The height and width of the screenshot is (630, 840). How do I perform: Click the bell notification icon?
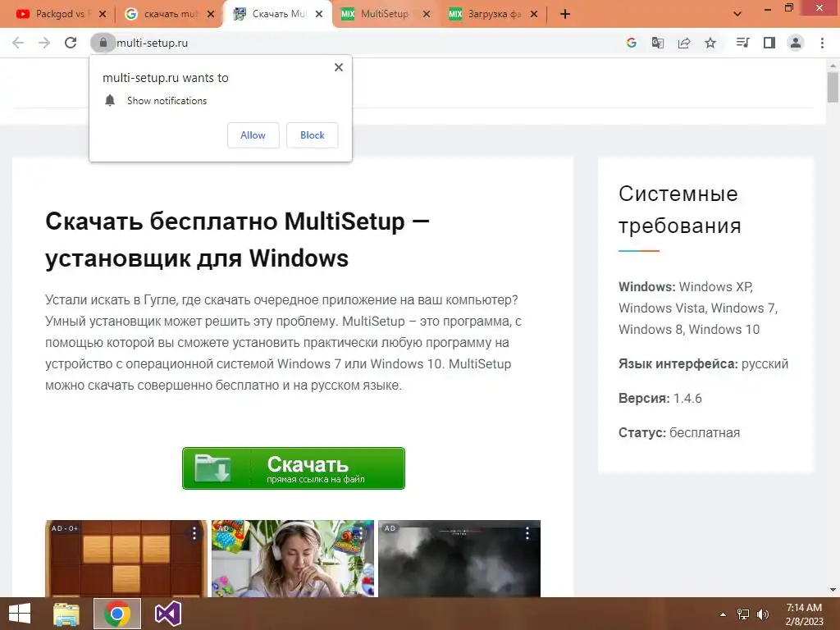pos(110,100)
